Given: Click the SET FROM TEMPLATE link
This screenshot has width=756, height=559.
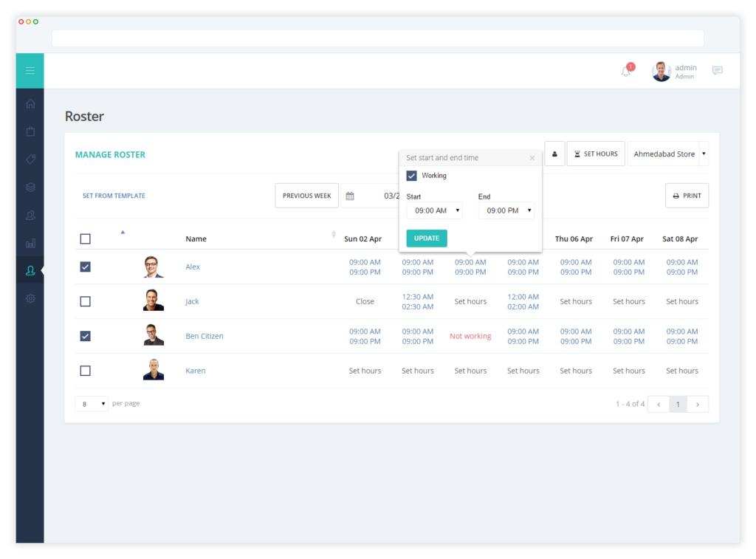Looking at the screenshot, I should [114, 196].
